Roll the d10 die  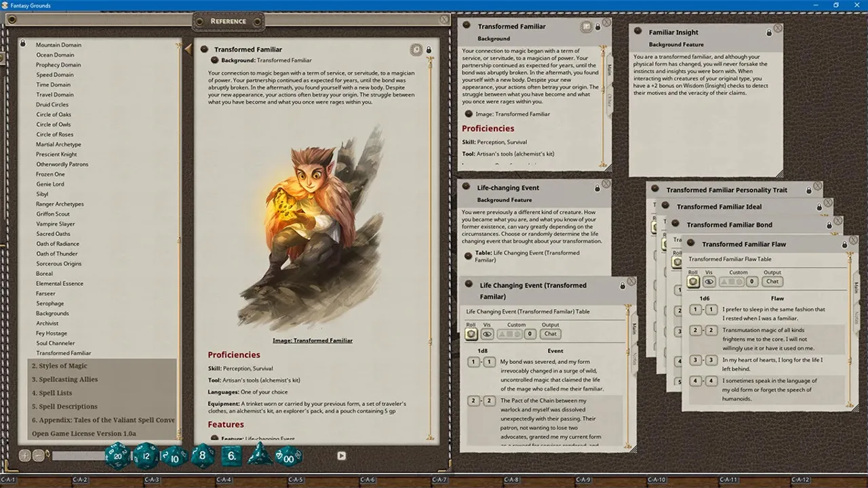tap(174, 457)
